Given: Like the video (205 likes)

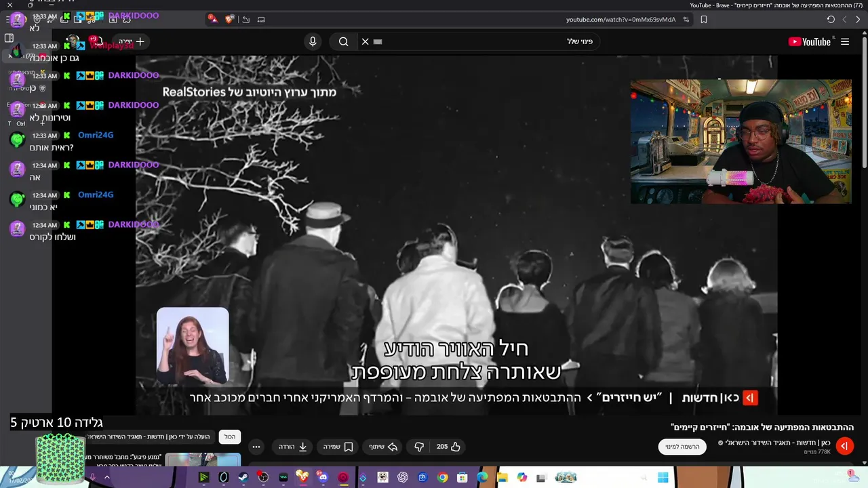Looking at the screenshot, I should [x=448, y=447].
